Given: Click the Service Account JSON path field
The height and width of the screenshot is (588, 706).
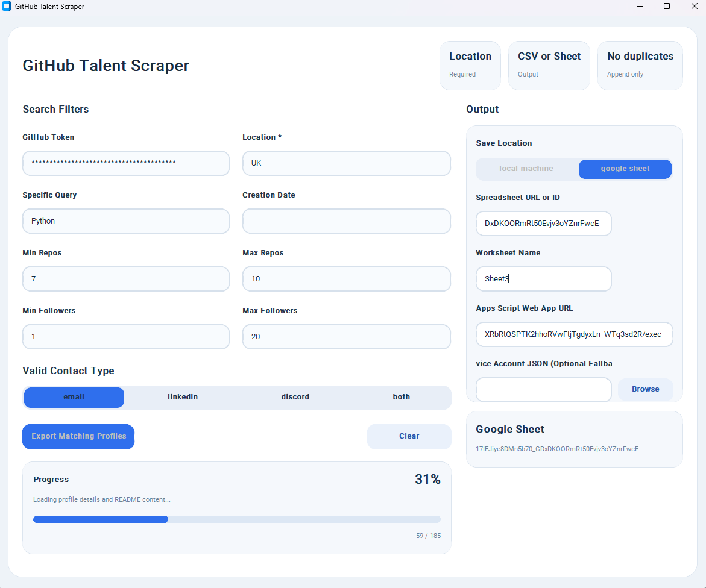Looking at the screenshot, I should [x=543, y=390].
